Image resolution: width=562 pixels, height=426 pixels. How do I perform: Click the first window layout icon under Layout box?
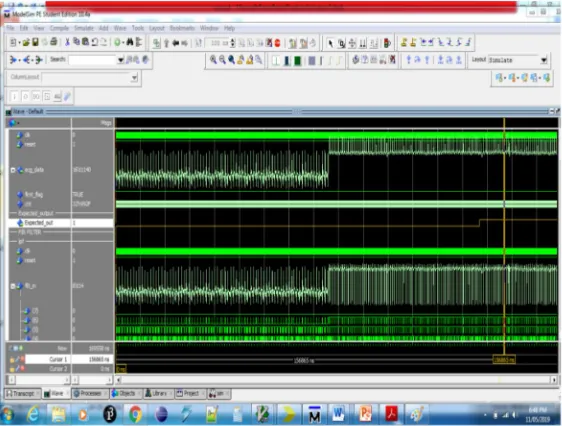click(x=499, y=77)
